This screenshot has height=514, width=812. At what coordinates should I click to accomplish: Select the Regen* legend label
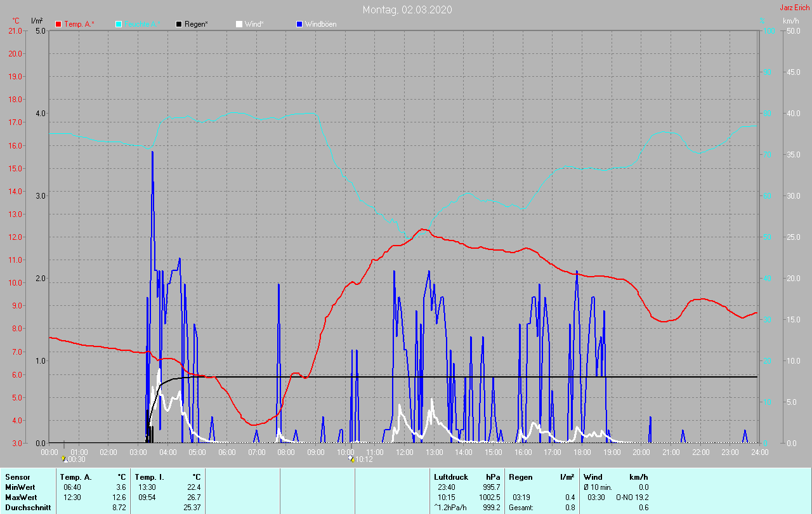point(197,24)
